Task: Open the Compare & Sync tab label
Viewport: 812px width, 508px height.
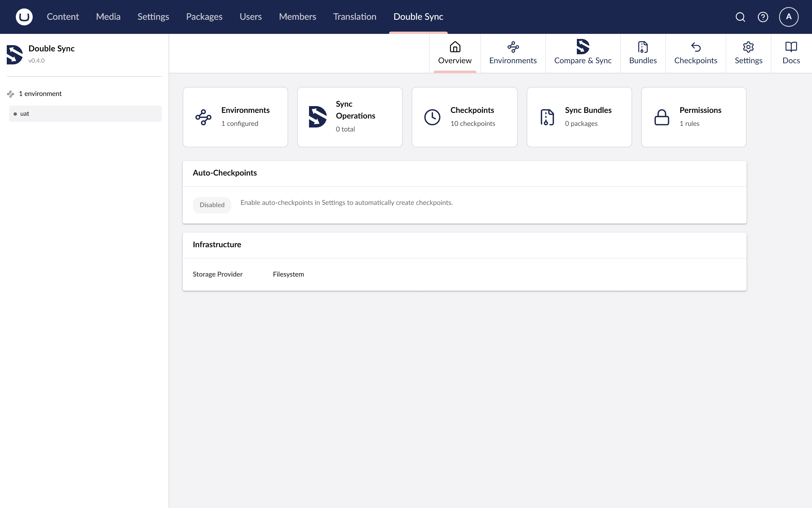Action: click(583, 60)
